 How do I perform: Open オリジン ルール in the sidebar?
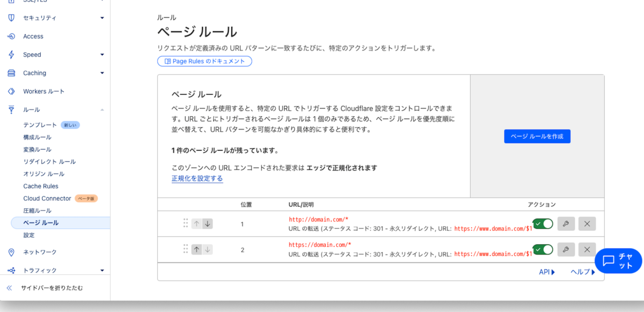(x=44, y=174)
